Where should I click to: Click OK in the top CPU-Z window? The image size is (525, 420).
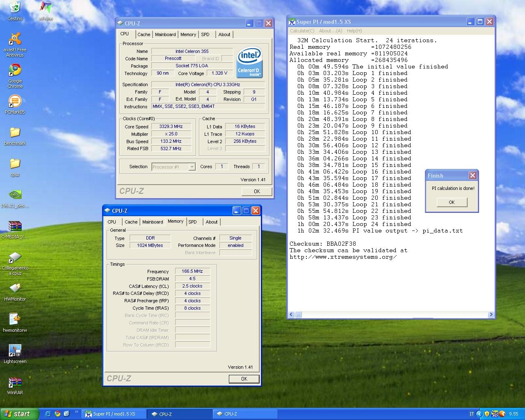coord(257,192)
